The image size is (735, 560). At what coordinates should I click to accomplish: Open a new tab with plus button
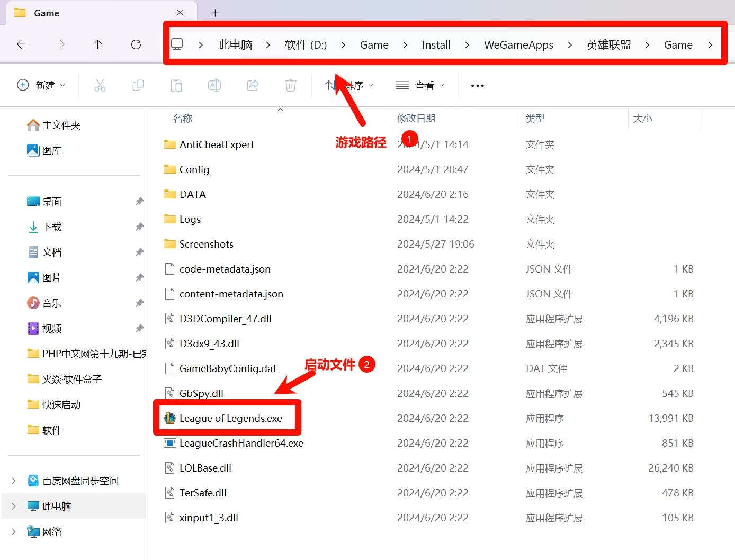pyautogui.click(x=215, y=13)
